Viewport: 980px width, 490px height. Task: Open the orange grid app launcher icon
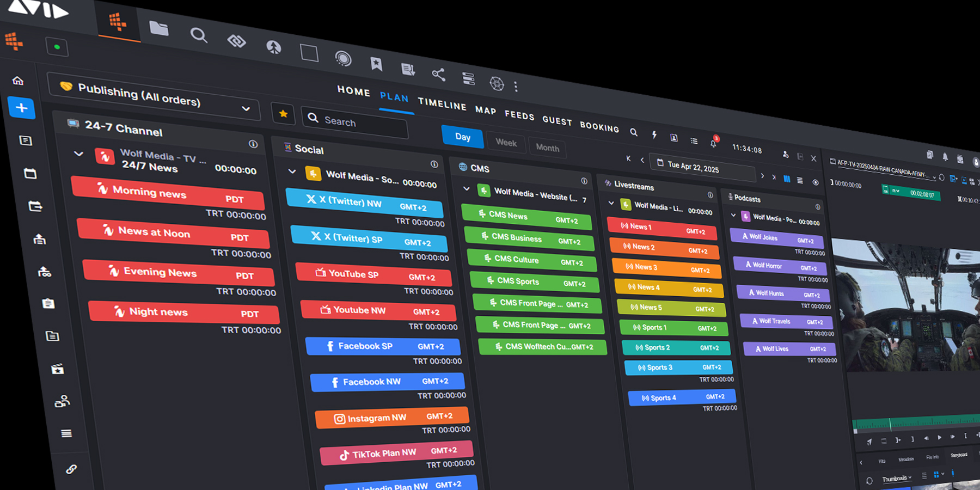(x=118, y=22)
